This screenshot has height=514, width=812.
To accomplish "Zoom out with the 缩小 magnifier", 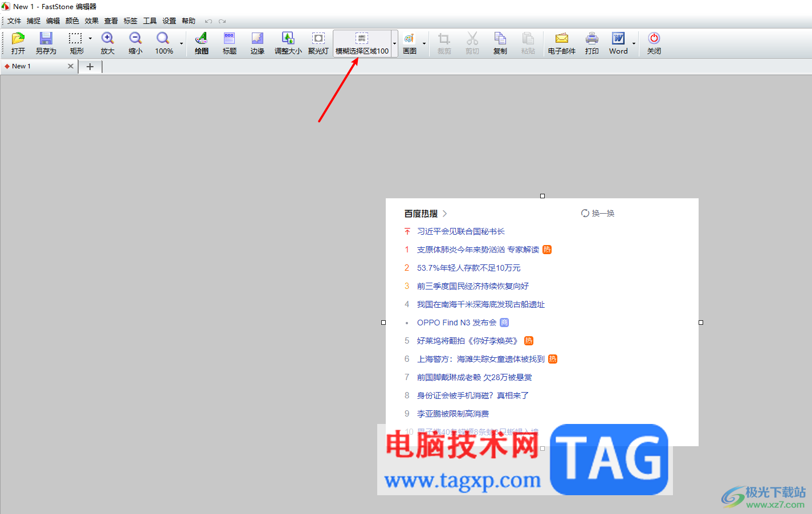I will pos(136,43).
